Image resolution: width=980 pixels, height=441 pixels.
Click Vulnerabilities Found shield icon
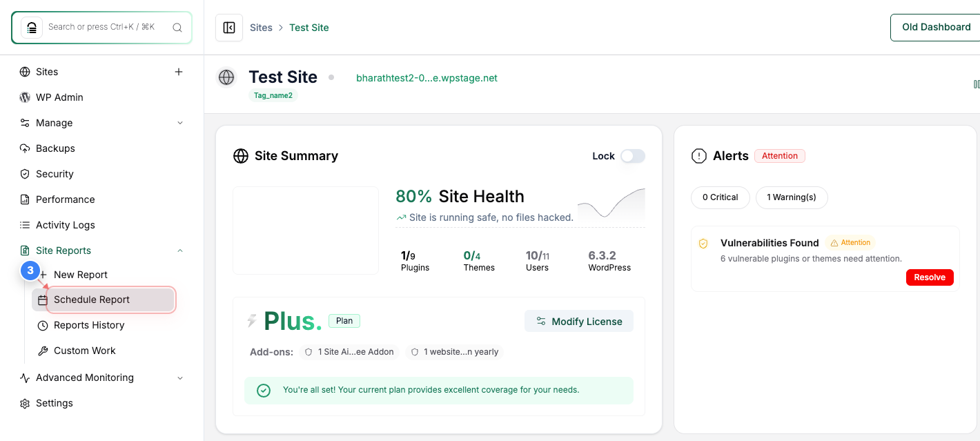[703, 244]
